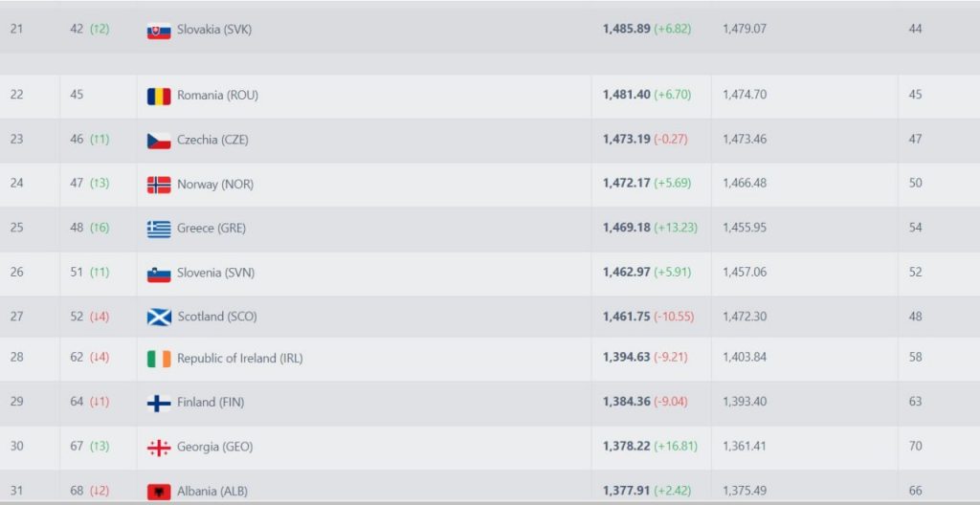Click Czechia's total points 1,473.19
This screenshot has width=980, height=505.
tap(626, 140)
